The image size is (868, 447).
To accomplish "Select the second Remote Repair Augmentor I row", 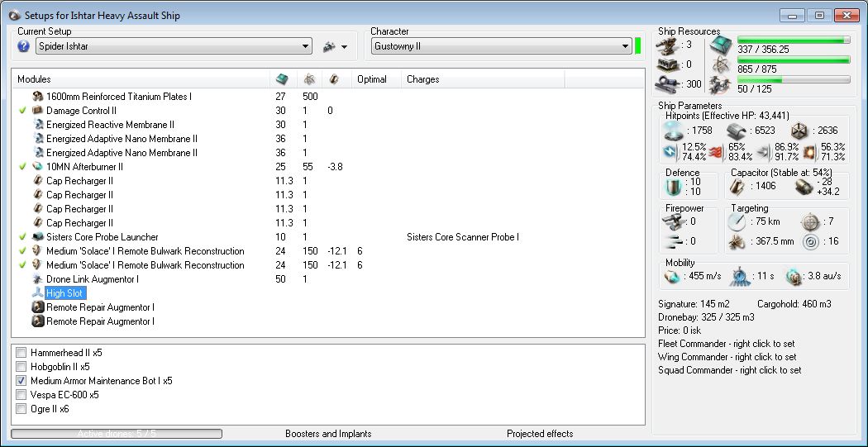I will pos(100,321).
